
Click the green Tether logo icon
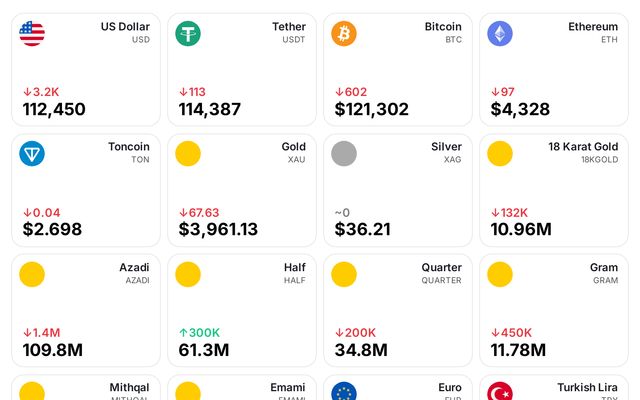coord(188,34)
